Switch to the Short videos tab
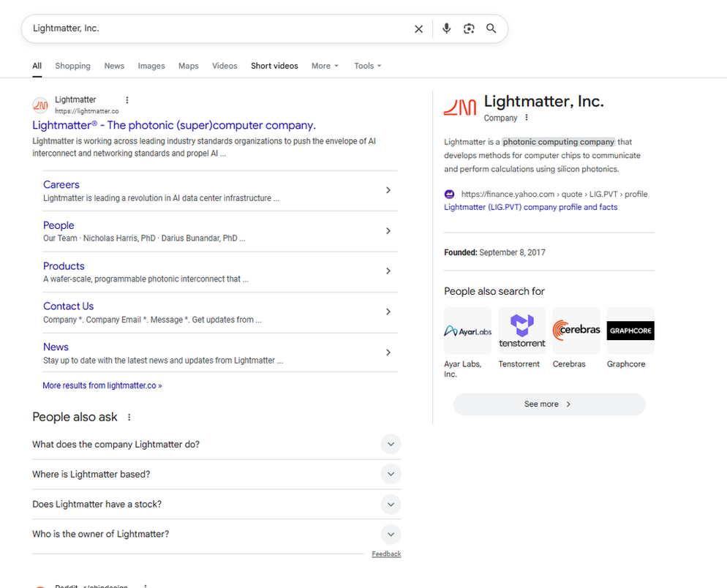 274,66
